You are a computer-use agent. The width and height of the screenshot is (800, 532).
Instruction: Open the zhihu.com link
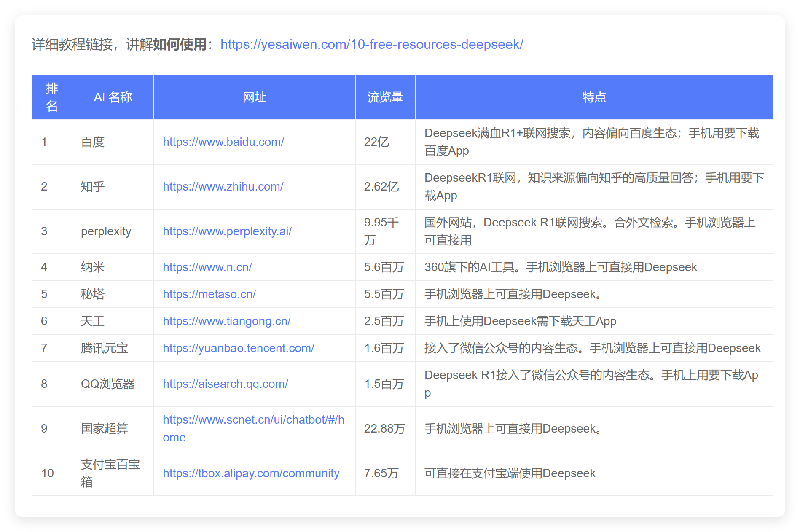223,187
